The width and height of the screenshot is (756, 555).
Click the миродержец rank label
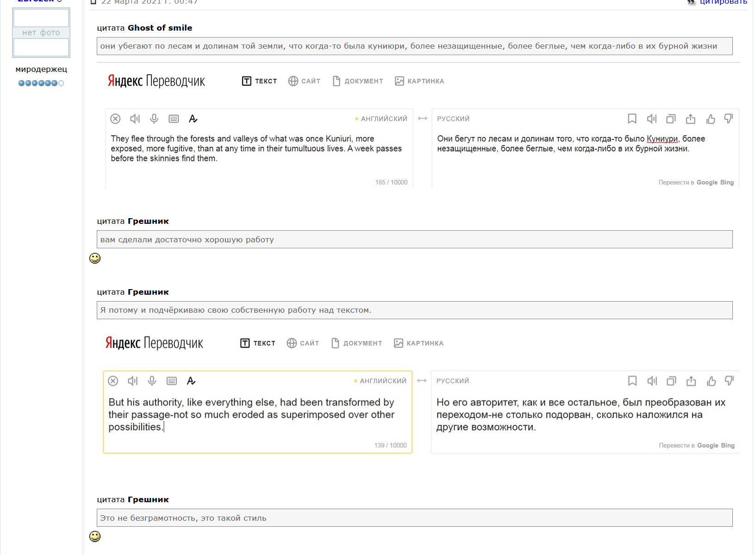(x=41, y=69)
